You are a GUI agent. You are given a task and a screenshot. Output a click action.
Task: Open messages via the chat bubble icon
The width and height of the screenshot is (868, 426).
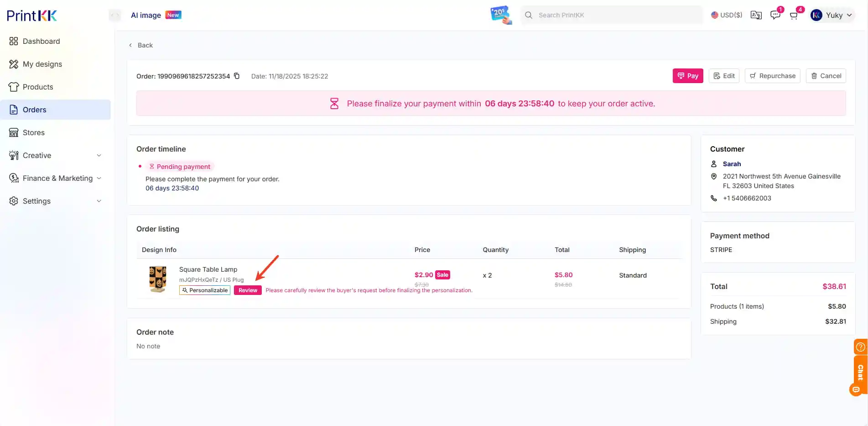[x=775, y=15]
